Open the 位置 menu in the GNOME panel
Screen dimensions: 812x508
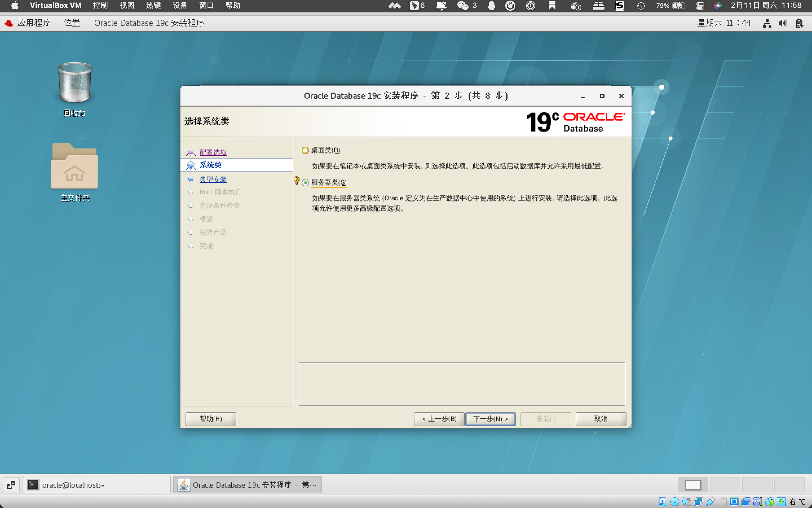(x=72, y=23)
